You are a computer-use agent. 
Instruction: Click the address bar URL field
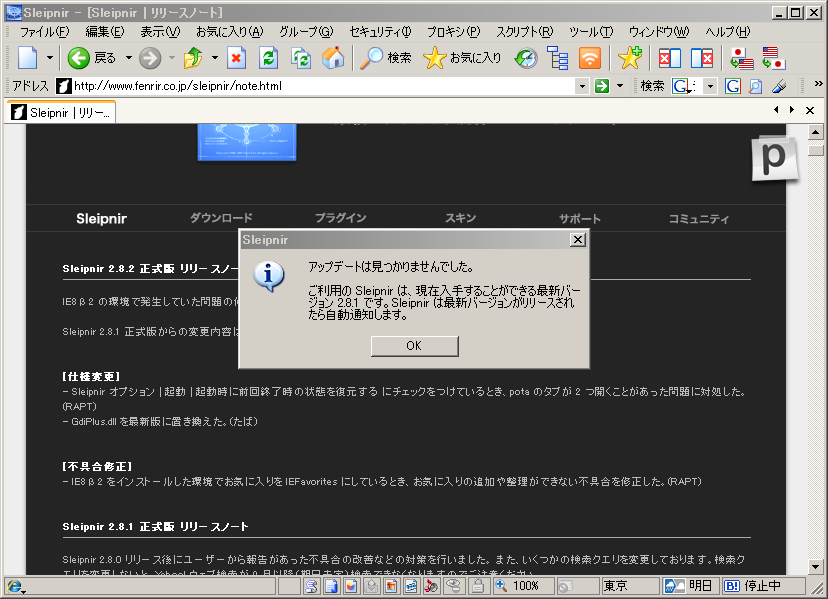coord(323,86)
